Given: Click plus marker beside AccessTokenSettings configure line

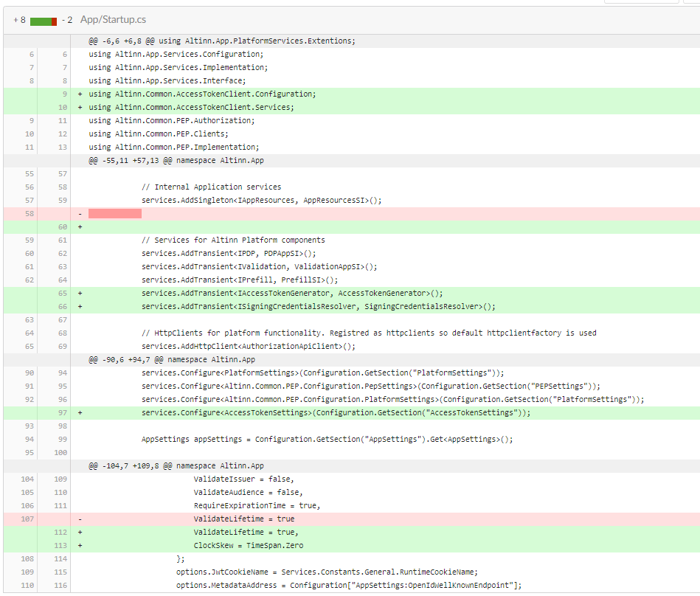Looking at the screenshot, I should [x=80, y=412].
